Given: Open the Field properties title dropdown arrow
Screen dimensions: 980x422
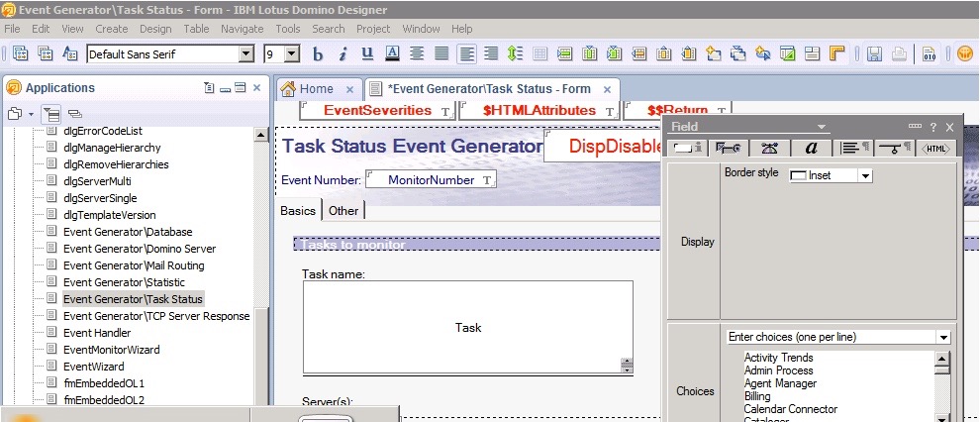Looking at the screenshot, I should [822, 127].
